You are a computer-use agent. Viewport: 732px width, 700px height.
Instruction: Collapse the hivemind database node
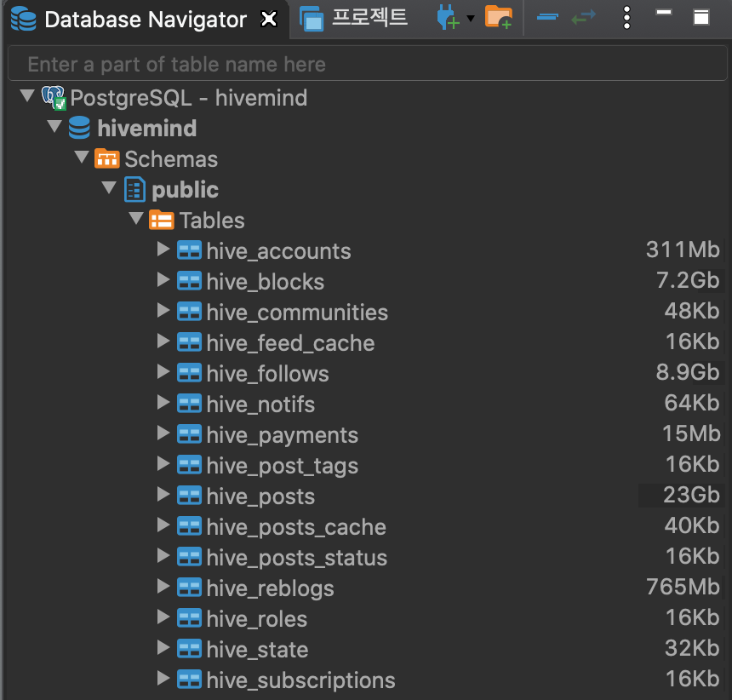[54, 126]
